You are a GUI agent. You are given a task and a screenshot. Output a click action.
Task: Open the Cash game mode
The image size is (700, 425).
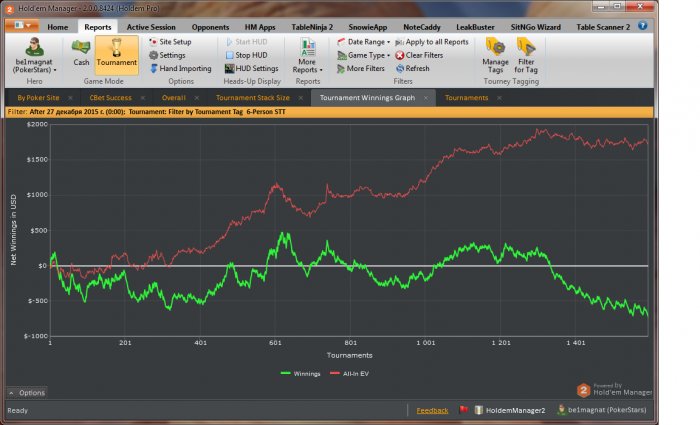coord(81,53)
